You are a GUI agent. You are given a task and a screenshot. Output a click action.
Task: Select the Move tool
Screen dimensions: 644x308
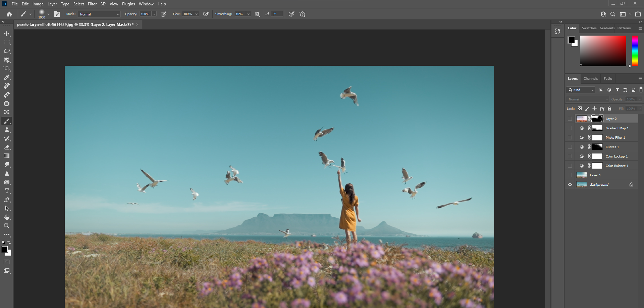point(7,34)
